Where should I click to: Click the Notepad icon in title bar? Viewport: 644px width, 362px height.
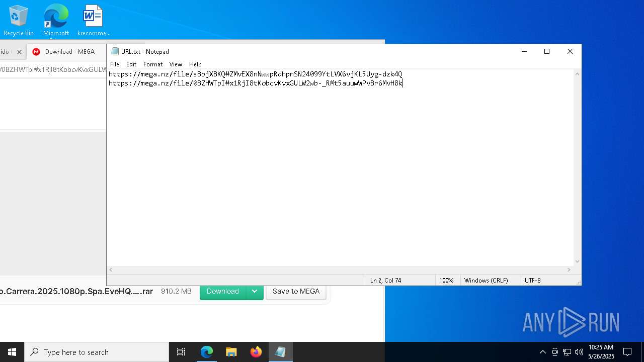click(115, 51)
